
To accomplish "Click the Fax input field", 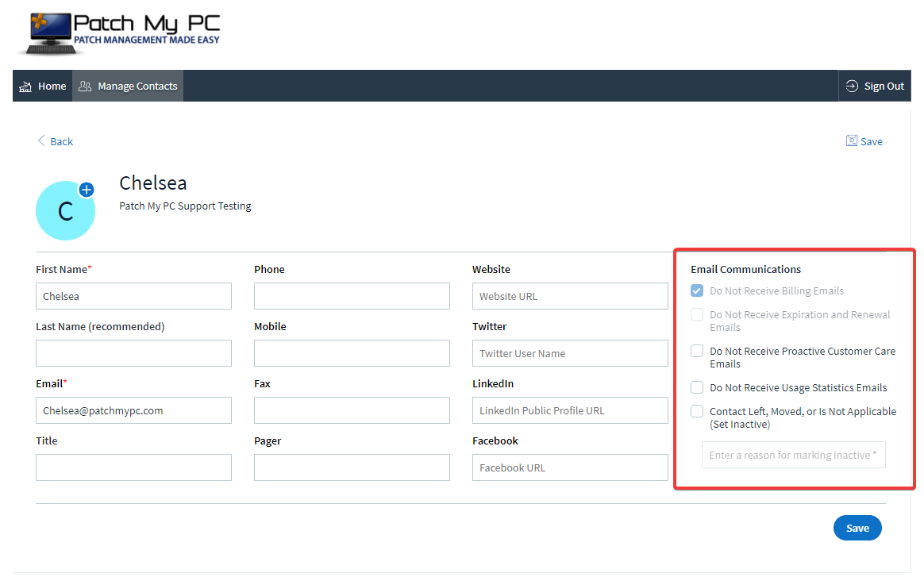I will tap(352, 410).
